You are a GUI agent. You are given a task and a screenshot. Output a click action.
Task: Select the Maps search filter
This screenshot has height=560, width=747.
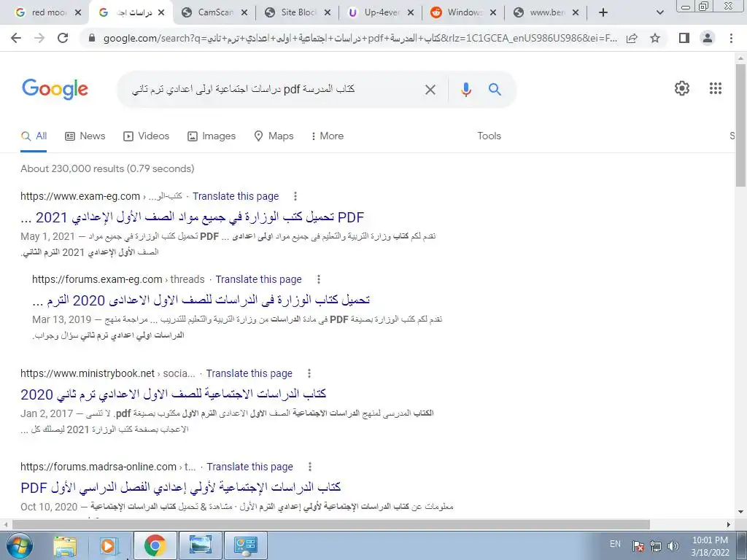coord(274,136)
